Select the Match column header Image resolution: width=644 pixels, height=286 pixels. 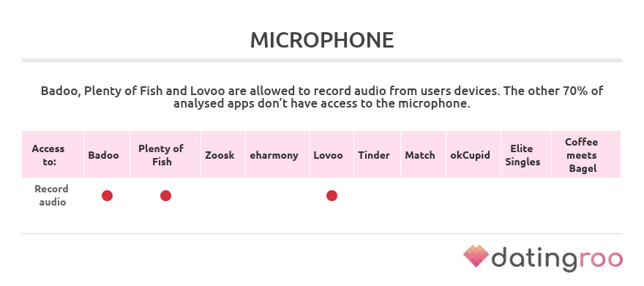pyautogui.click(x=424, y=154)
